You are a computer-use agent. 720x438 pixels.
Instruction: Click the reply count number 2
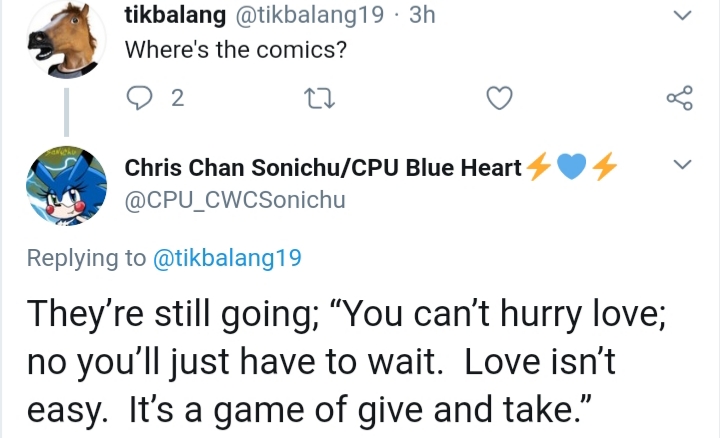178,98
